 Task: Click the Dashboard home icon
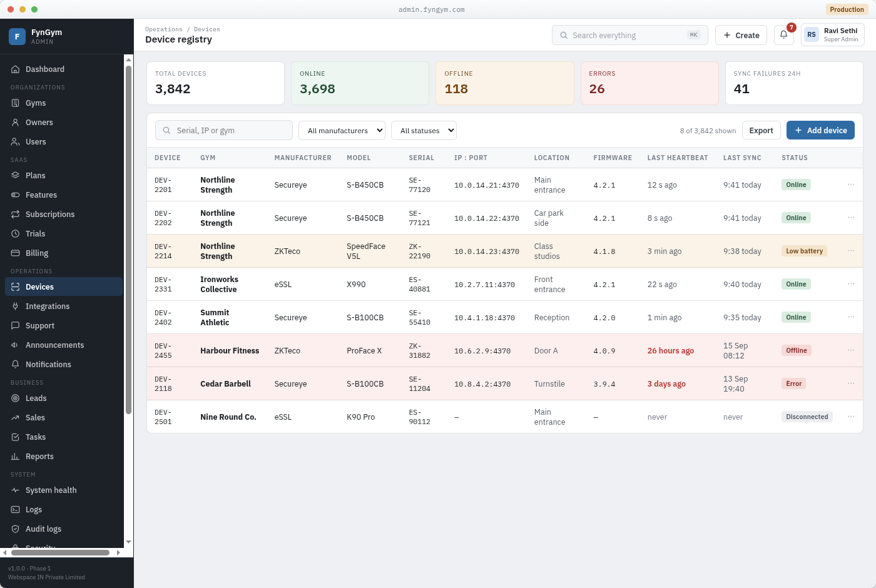(x=16, y=69)
